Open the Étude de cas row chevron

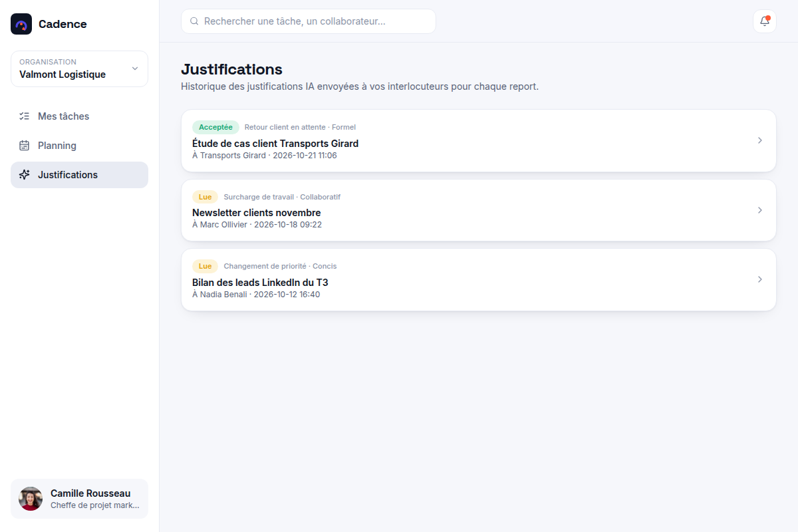click(760, 140)
